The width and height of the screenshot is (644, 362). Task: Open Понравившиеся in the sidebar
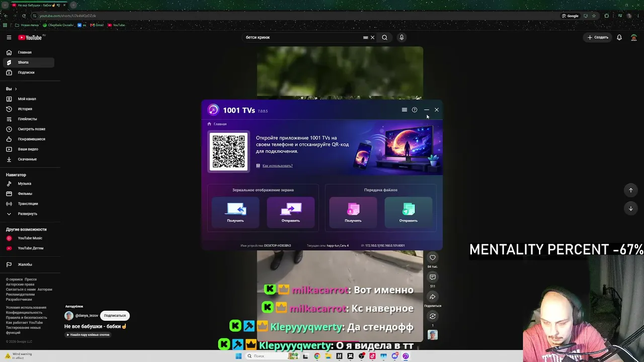pos(28,139)
